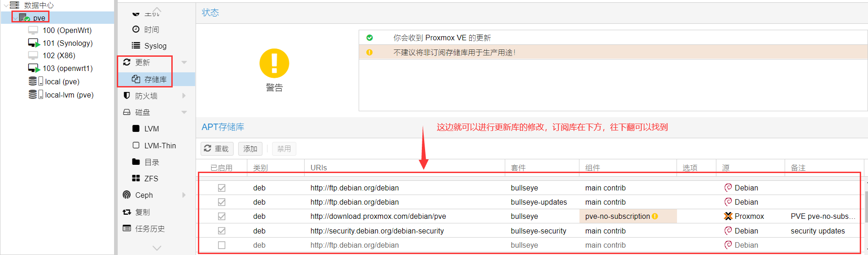Select the PVE pve-no-subs… comment cell
Viewport: 868px width, 255px height.
[x=824, y=216]
